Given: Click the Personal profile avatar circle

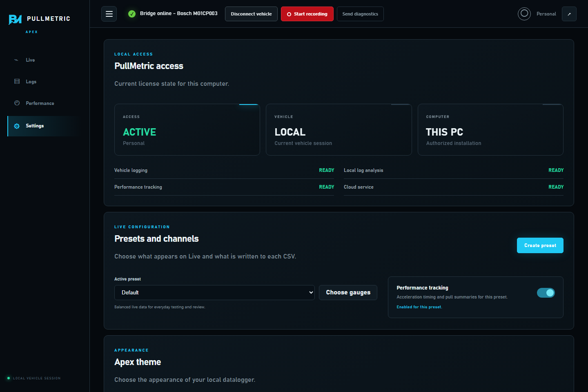Looking at the screenshot, I should click(x=524, y=14).
